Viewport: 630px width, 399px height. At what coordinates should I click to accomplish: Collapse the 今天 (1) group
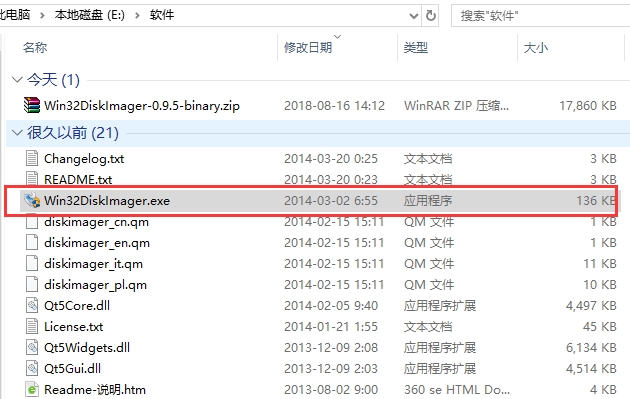click(17, 80)
